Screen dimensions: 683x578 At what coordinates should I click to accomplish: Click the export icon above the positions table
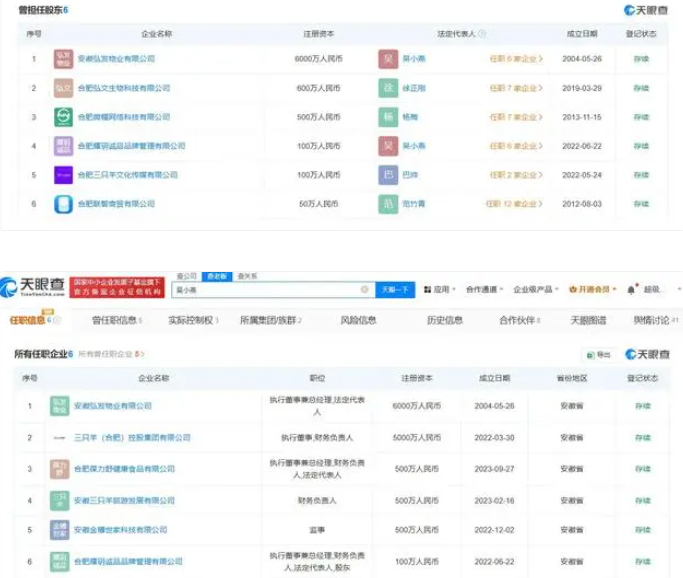pyautogui.click(x=591, y=354)
